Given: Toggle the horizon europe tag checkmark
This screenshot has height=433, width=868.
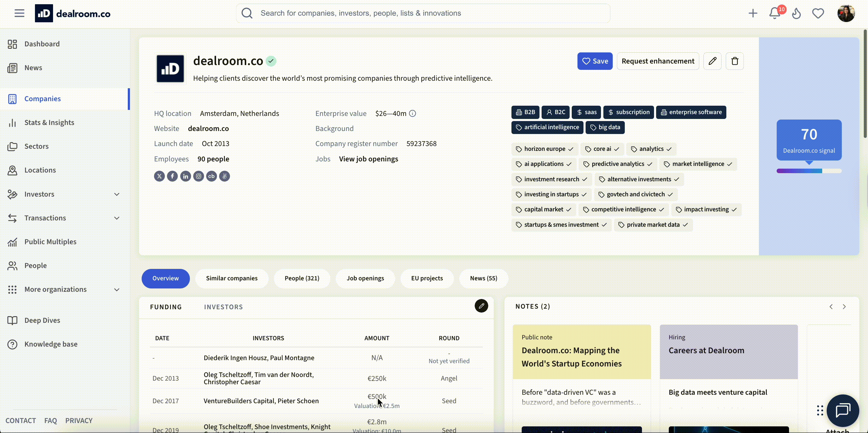Looking at the screenshot, I should coord(571,149).
